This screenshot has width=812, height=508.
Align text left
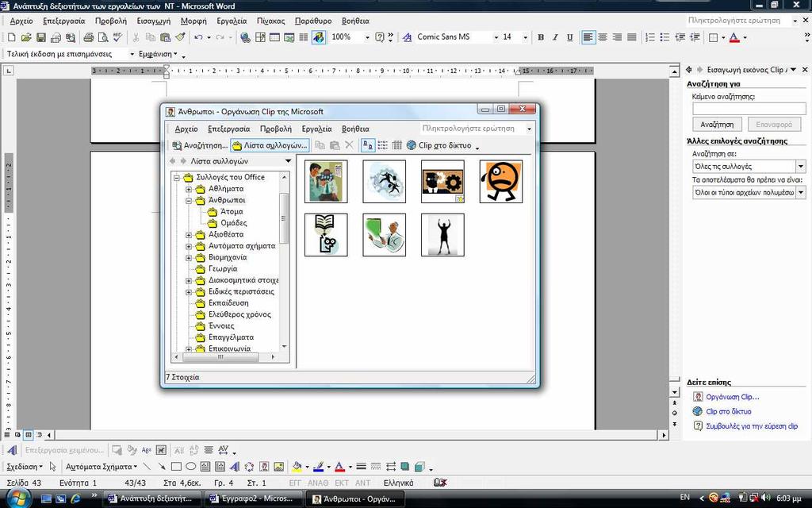click(x=588, y=37)
